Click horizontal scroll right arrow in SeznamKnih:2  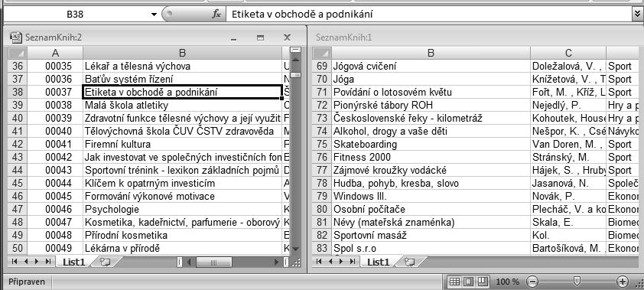tap(277, 262)
